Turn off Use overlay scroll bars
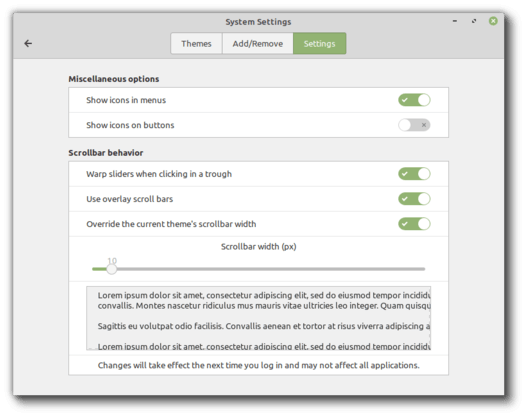Screen dimensions: 526x417 (414, 199)
